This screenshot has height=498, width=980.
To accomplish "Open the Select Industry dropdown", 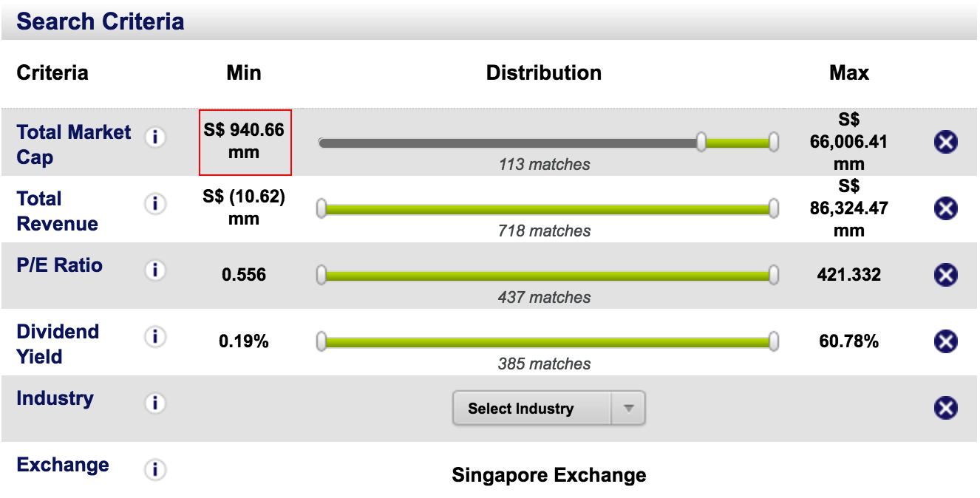I will (x=548, y=409).
